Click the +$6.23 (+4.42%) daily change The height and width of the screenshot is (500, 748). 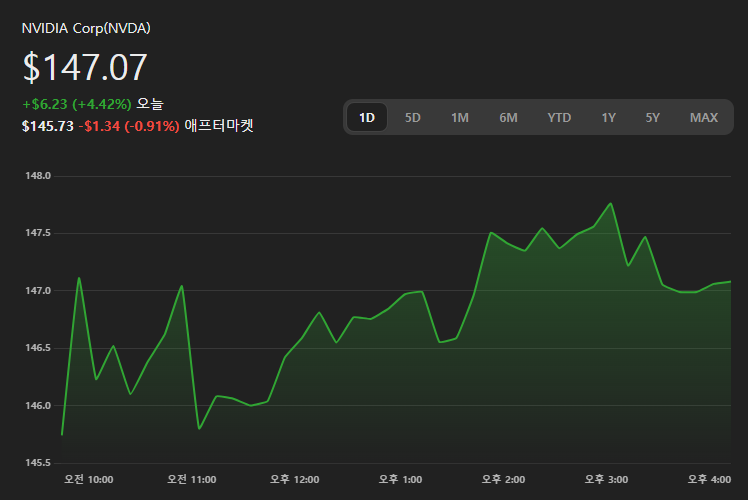click(x=77, y=104)
